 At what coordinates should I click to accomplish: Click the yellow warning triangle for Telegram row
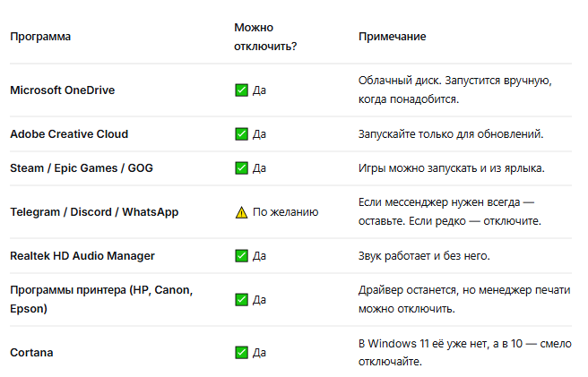tap(241, 212)
